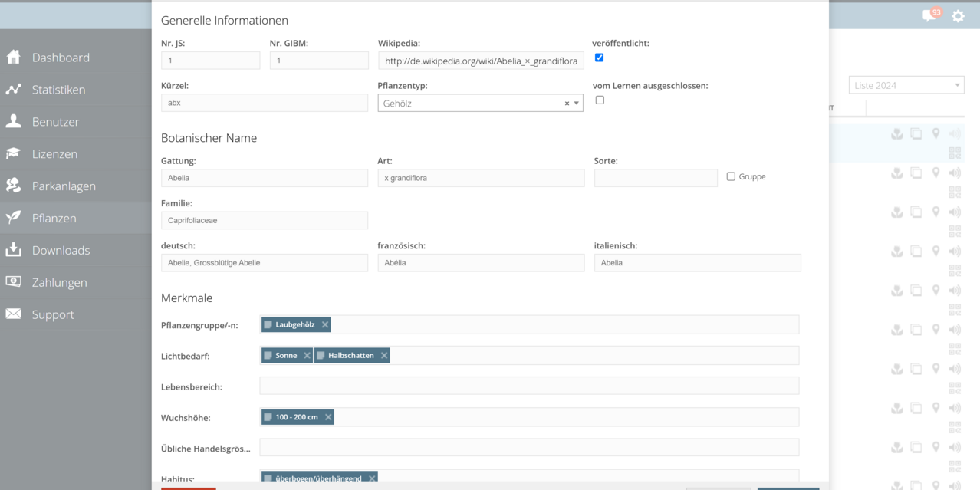This screenshot has width=980, height=490.
Task: Open the Lebensbereich selection field
Action: click(x=529, y=386)
